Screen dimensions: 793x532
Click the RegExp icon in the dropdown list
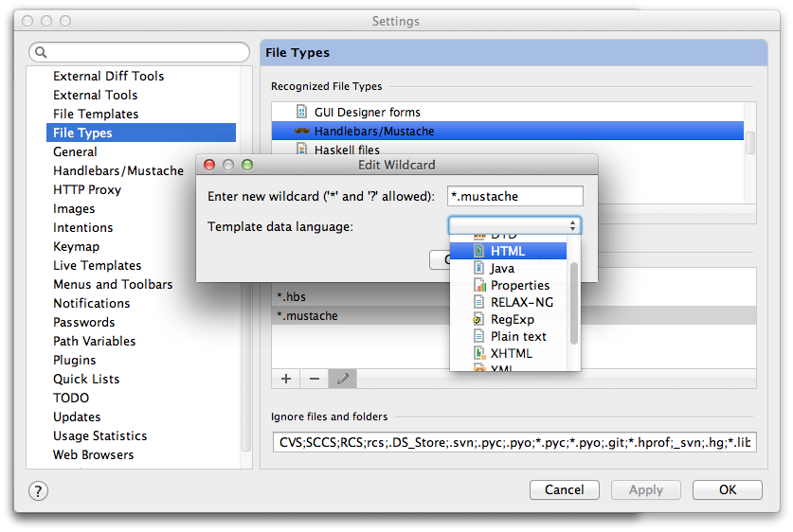[x=479, y=320]
